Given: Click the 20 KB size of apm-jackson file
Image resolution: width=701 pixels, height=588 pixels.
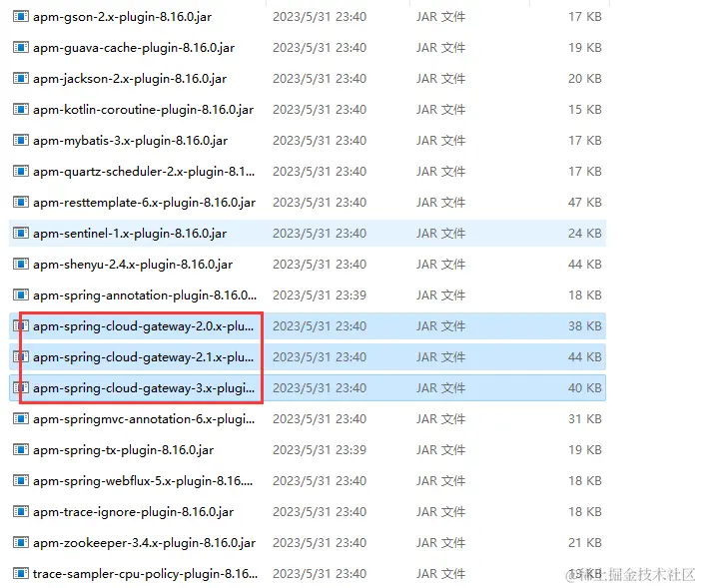Looking at the screenshot, I should (585, 79).
